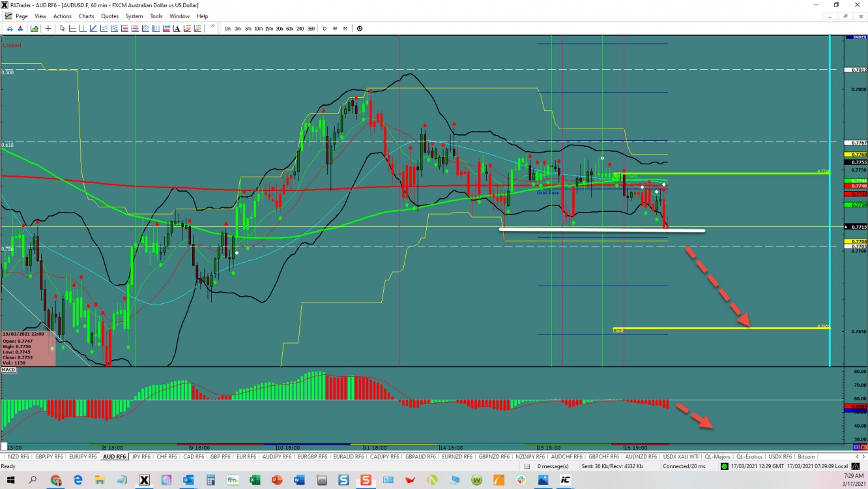
Task: Open Google Chrome from taskbar
Action: 55,481
